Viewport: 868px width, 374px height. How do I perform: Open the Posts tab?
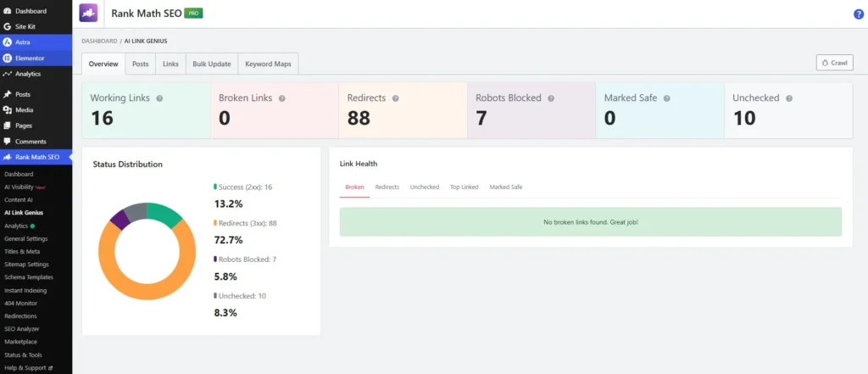coord(141,64)
